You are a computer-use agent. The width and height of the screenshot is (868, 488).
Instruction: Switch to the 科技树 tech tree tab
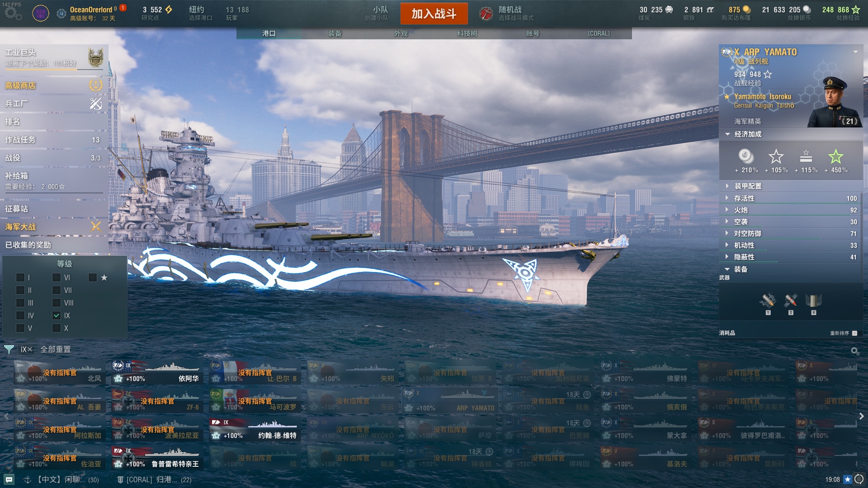click(467, 33)
